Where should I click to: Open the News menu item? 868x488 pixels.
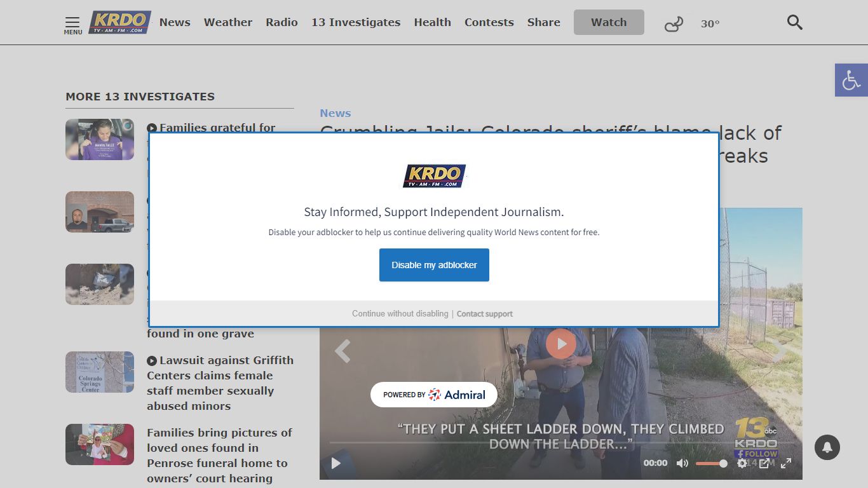coord(175,22)
